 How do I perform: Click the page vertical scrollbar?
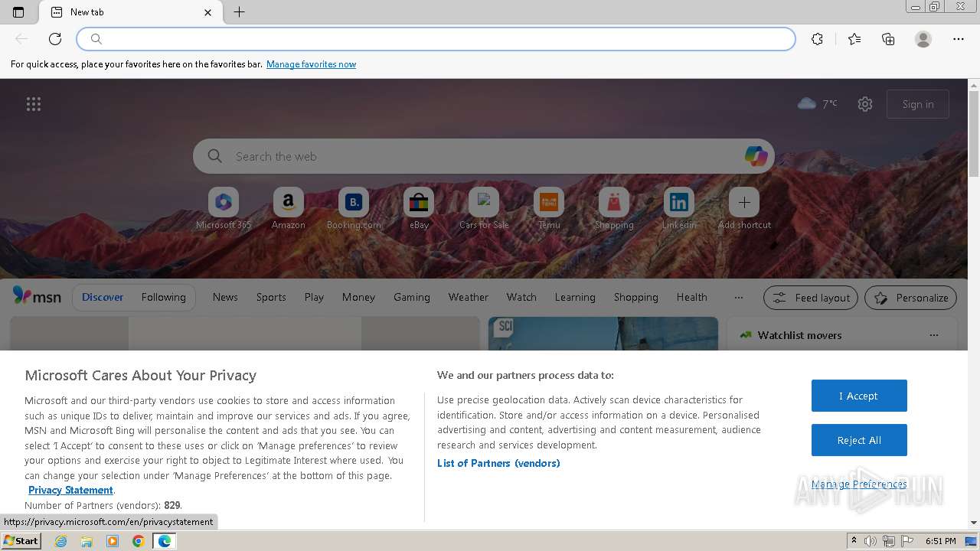point(974,303)
